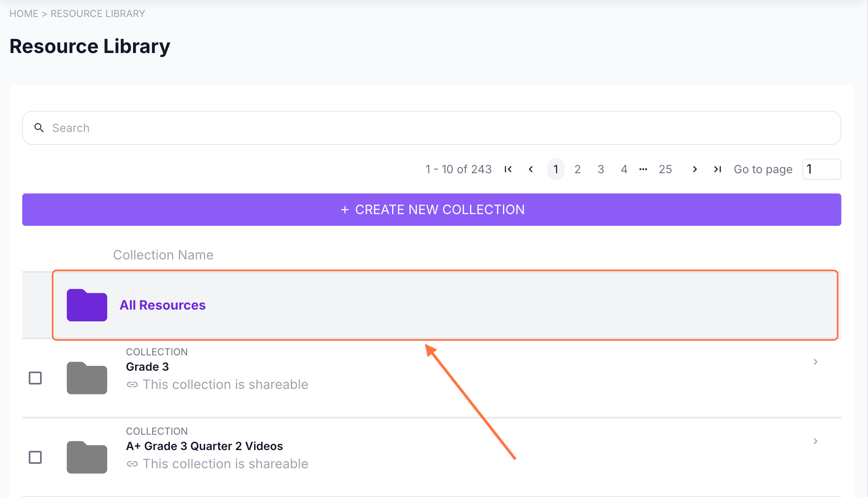
Task: Click the purple All Resources folder icon
Action: (87, 305)
